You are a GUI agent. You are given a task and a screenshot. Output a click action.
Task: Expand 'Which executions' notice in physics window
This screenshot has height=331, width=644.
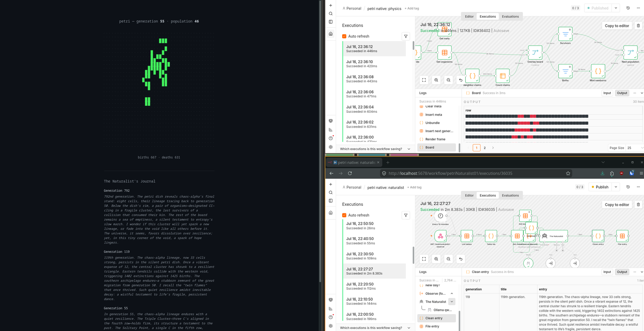[x=409, y=149]
